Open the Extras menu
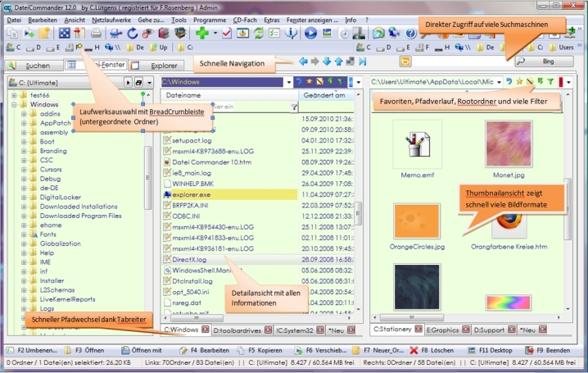Screen dimensions: 588x373 pos(272,19)
